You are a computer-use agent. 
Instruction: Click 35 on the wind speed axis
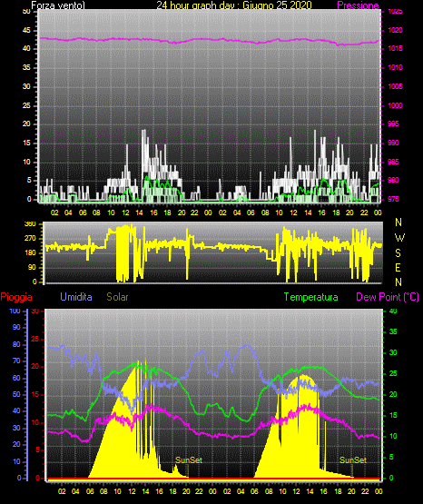coord(26,67)
